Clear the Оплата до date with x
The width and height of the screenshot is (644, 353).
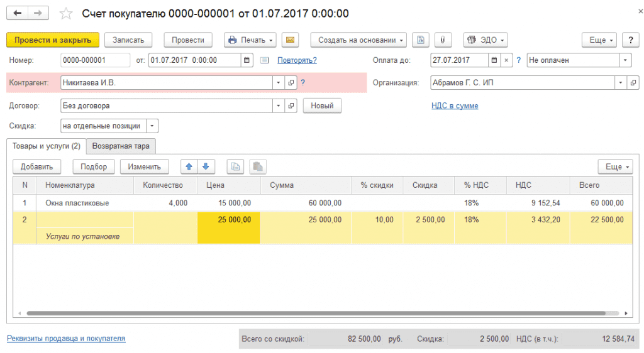506,60
